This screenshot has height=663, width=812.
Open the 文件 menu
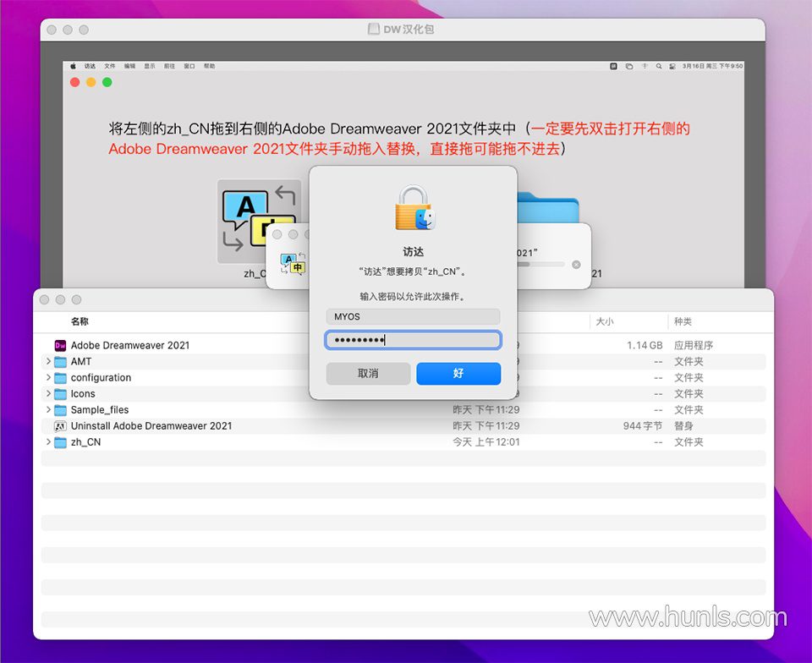click(110, 66)
